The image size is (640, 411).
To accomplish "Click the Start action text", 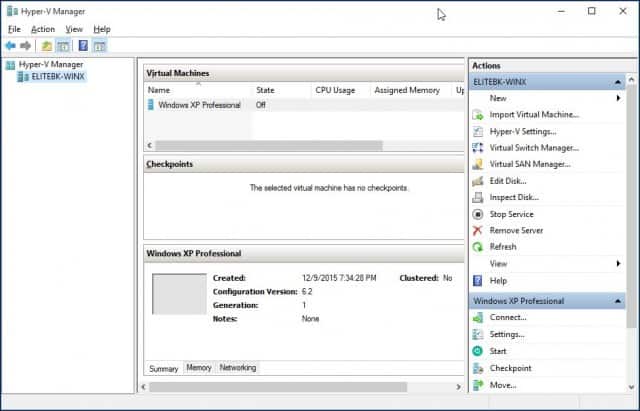I will tap(498, 351).
